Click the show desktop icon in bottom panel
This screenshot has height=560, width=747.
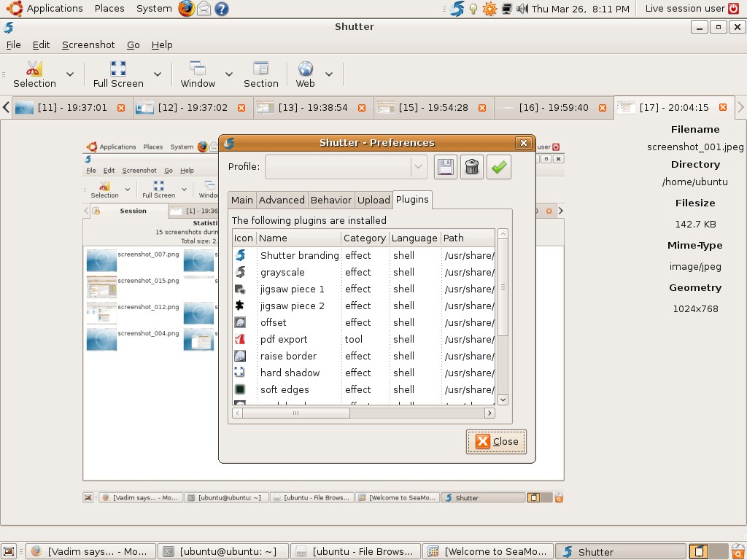click(9, 551)
